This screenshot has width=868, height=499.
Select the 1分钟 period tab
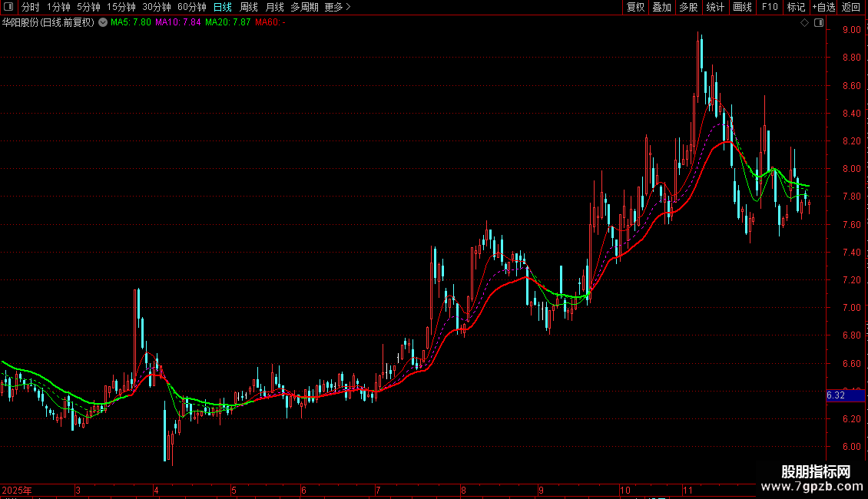pyautogui.click(x=58, y=7)
